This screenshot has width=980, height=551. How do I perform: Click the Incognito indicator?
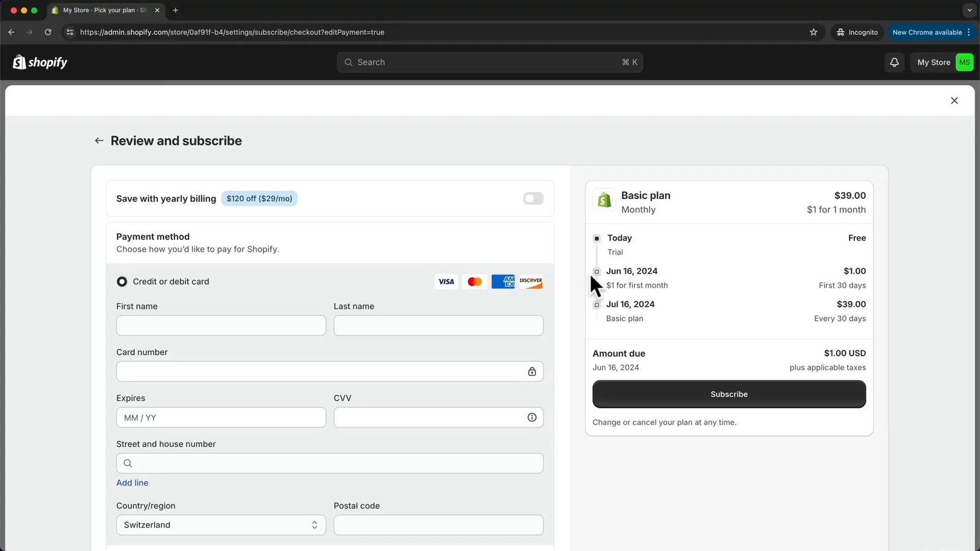pyautogui.click(x=858, y=32)
